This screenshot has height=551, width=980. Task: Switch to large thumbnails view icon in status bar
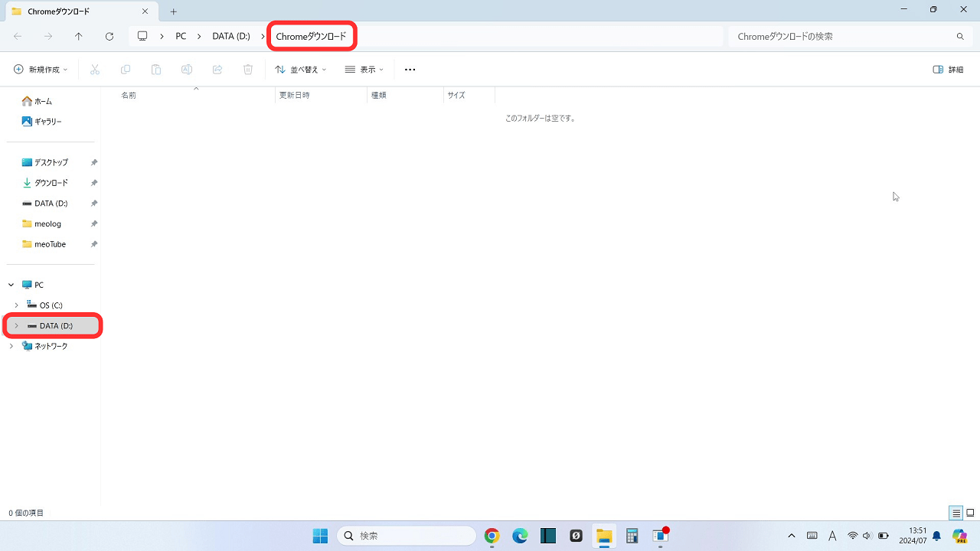point(970,513)
